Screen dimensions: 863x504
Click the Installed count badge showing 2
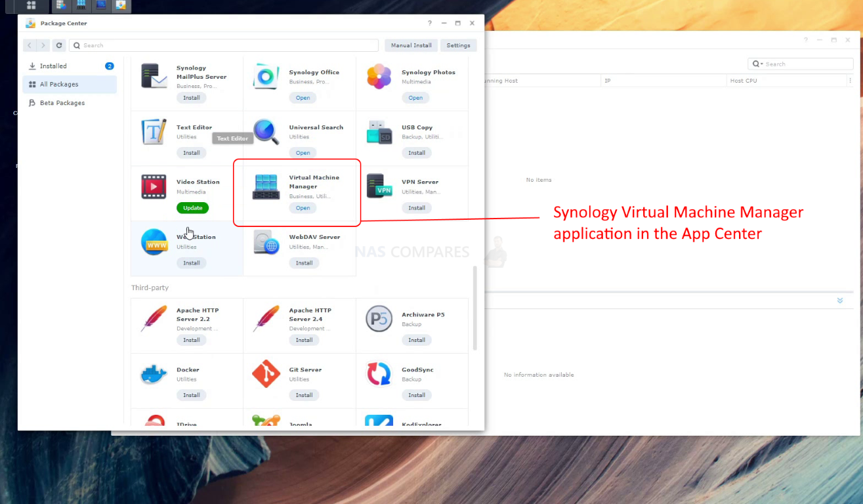pyautogui.click(x=110, y=66)
